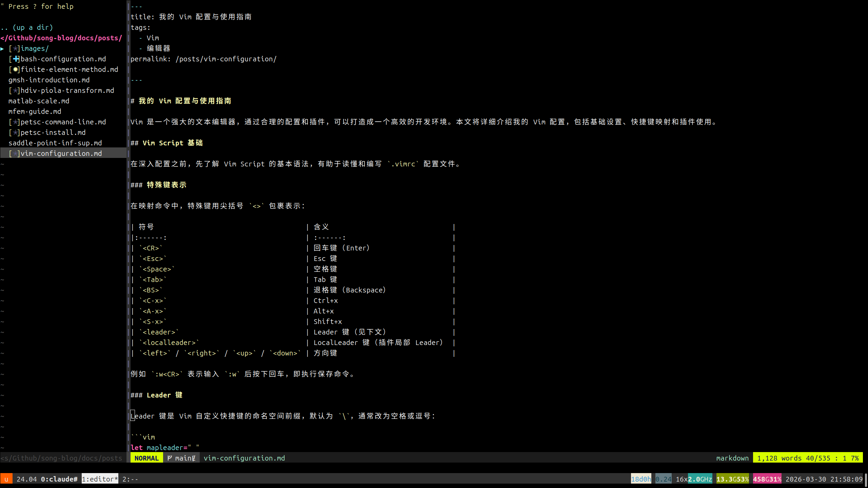
Task: Go up a directory in NERDTree
Action: click(x=27, y=27)
